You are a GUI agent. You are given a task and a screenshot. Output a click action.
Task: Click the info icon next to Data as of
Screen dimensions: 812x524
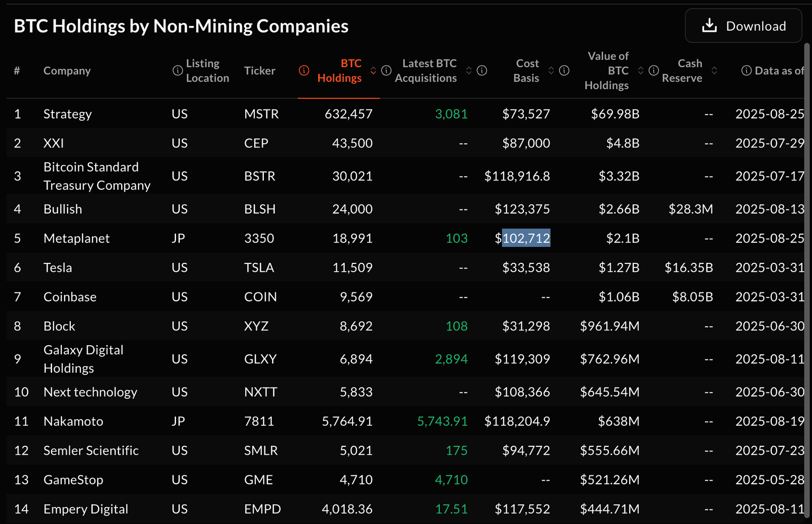[x=746, y=71]
